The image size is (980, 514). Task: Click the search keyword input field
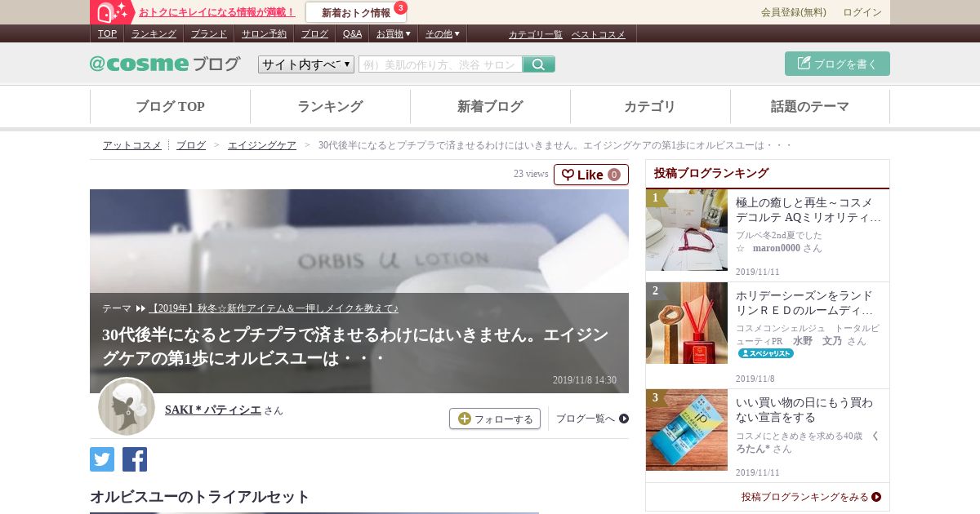pyautogui.click(x=440, y=64)
